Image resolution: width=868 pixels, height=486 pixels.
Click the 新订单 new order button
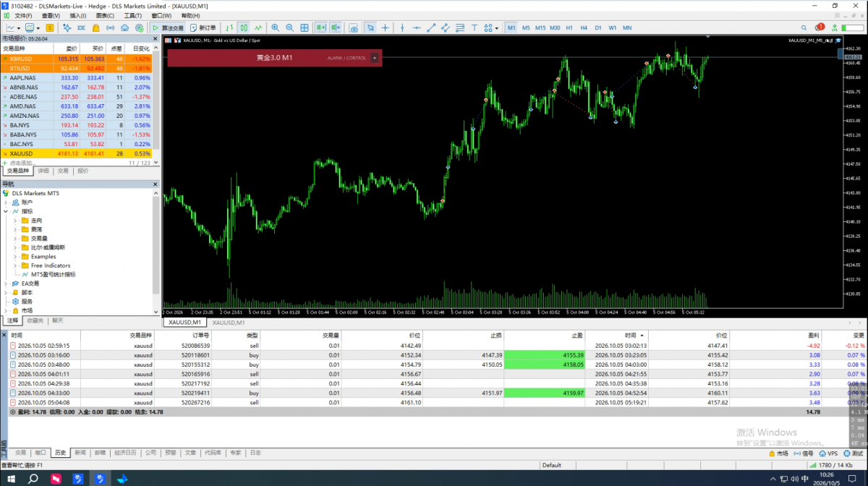click(203, 27)
